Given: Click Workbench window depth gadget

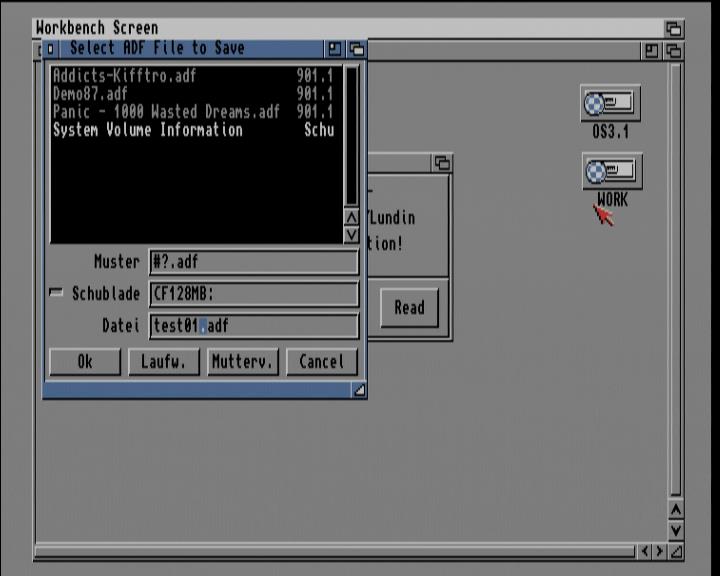Looking at the screenshot, I should pyautogui.click(x=674, y=51).
